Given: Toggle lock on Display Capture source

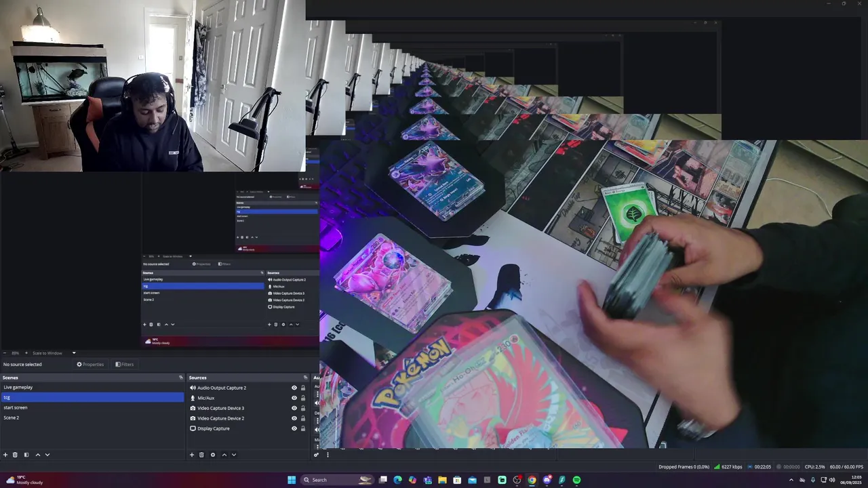Looking at the screenshot, I should 303,428.
